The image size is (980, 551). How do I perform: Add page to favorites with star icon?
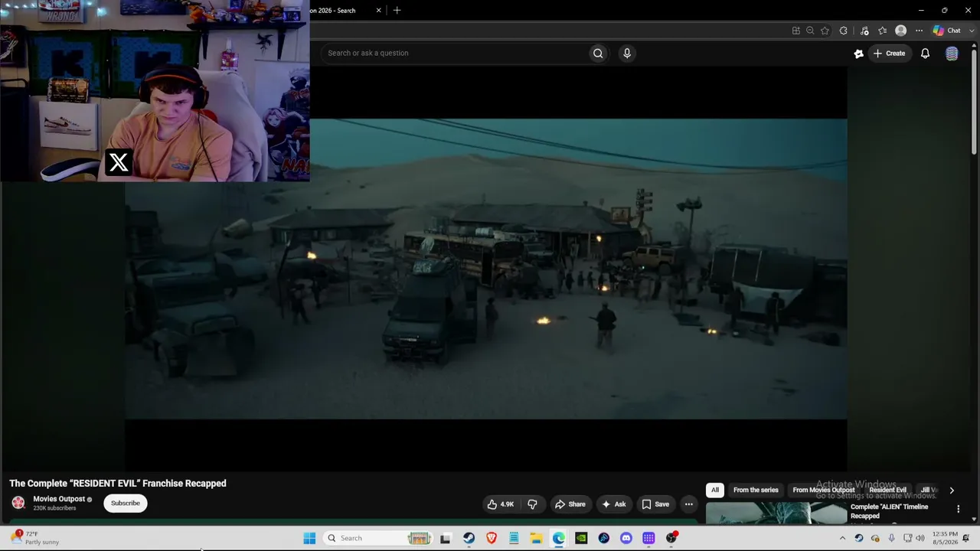(825, 31)
